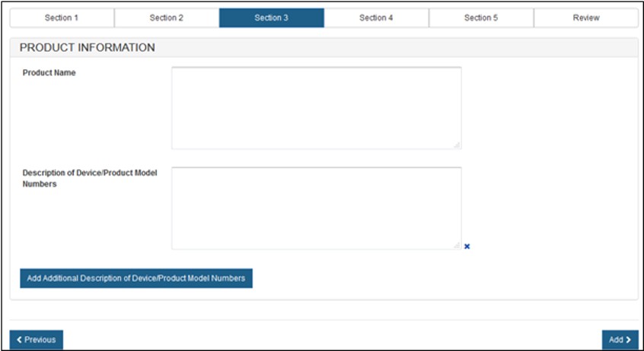Click the PRODUCT INFORMATION panel heading
The width and height of the screenshot is (644, 351).
click(88, 47)
